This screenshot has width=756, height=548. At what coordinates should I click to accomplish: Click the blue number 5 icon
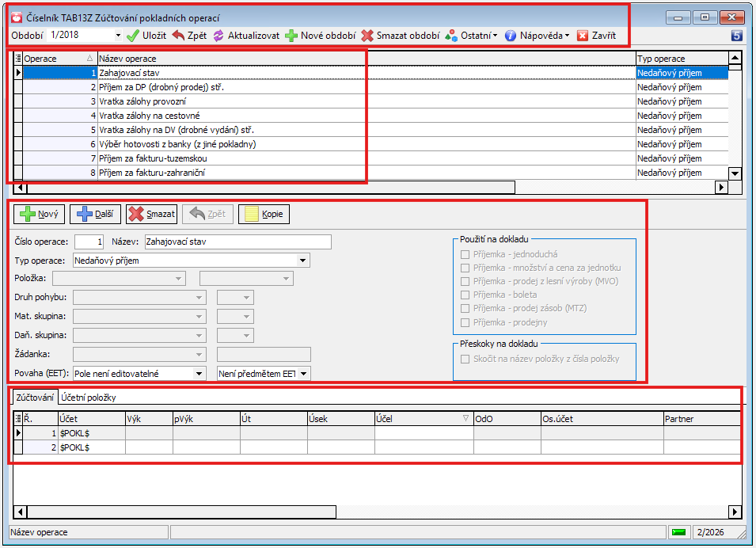click(x=736, y=36)
